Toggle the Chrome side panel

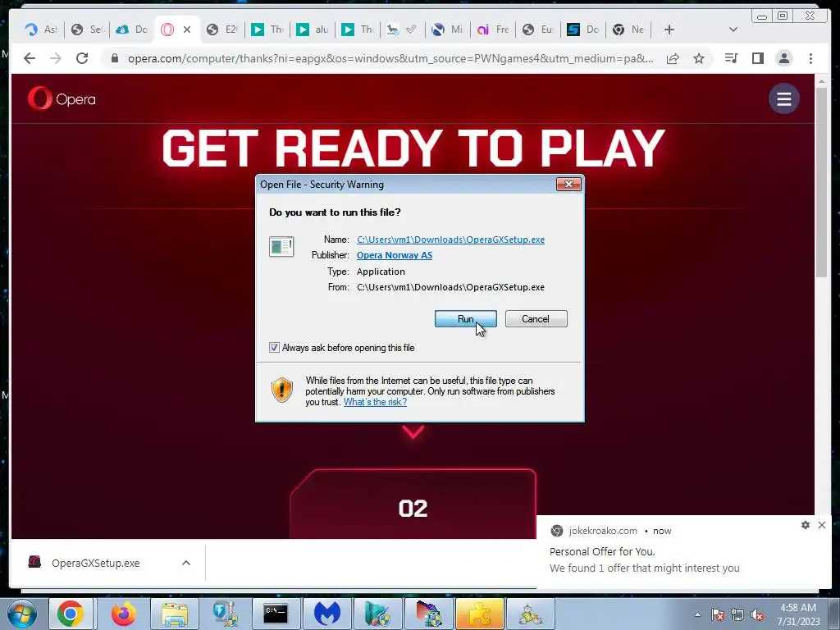tap(757, 58)
